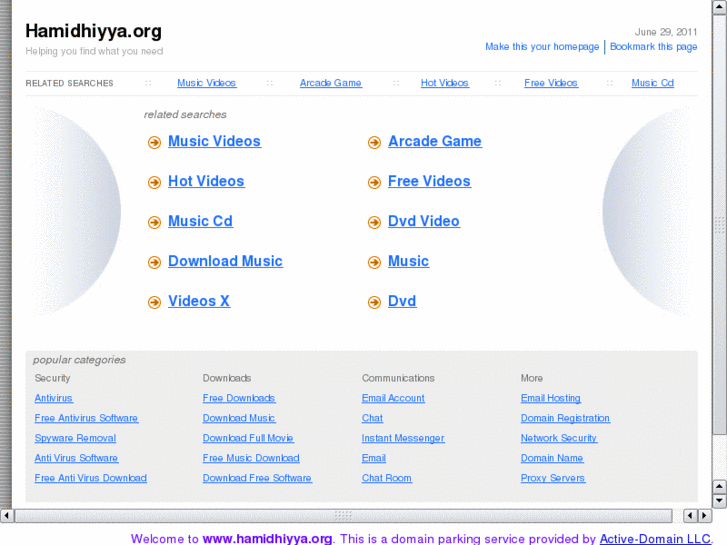Open Anti Virus Software link
727x545 pixels.
click(x=76, y=458)
